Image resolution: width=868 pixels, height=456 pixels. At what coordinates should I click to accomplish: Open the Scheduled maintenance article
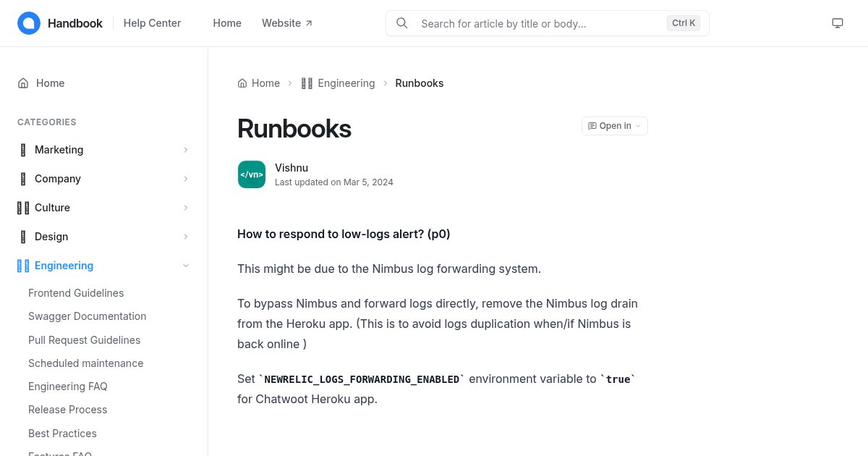(x=86, y=363)
